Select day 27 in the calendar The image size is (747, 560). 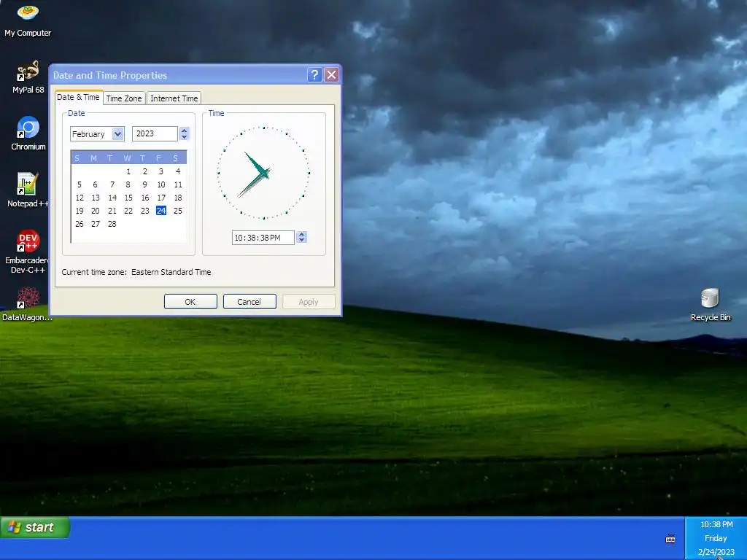(x=96, y=224)
